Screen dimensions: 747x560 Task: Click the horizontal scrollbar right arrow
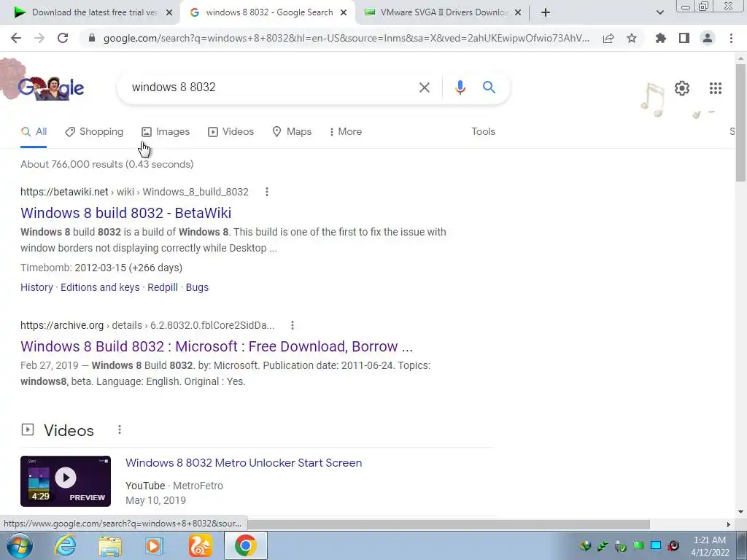tap(728, 524)
